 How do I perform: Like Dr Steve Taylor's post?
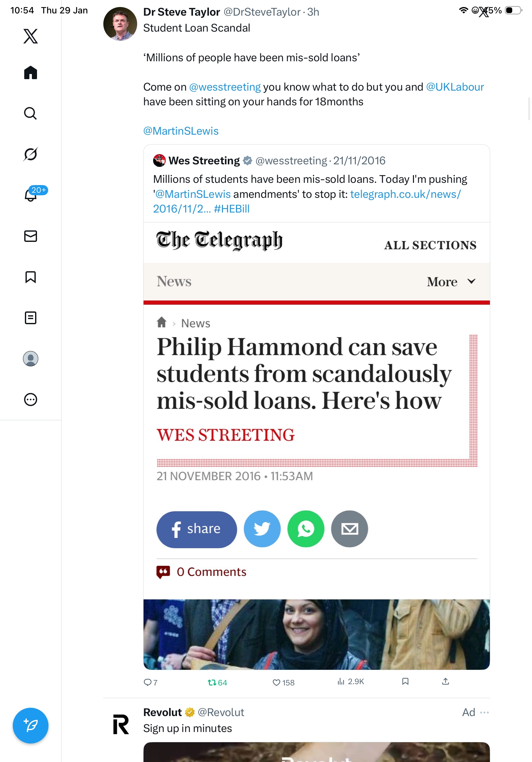(277, 682)
